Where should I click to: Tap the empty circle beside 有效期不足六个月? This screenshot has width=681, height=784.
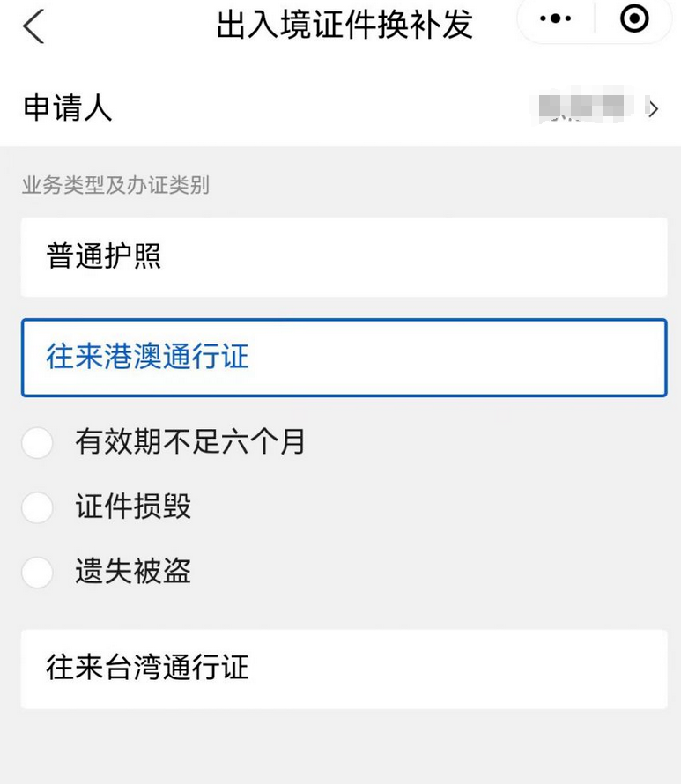point(37,443)
